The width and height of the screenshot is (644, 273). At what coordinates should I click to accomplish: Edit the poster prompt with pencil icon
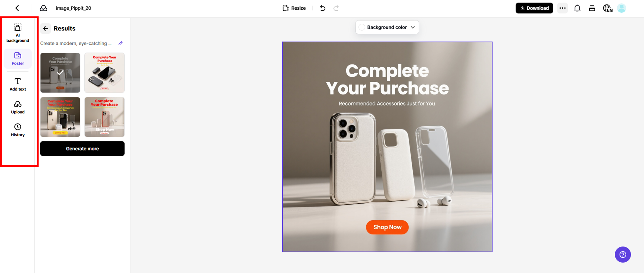point(121,43)
